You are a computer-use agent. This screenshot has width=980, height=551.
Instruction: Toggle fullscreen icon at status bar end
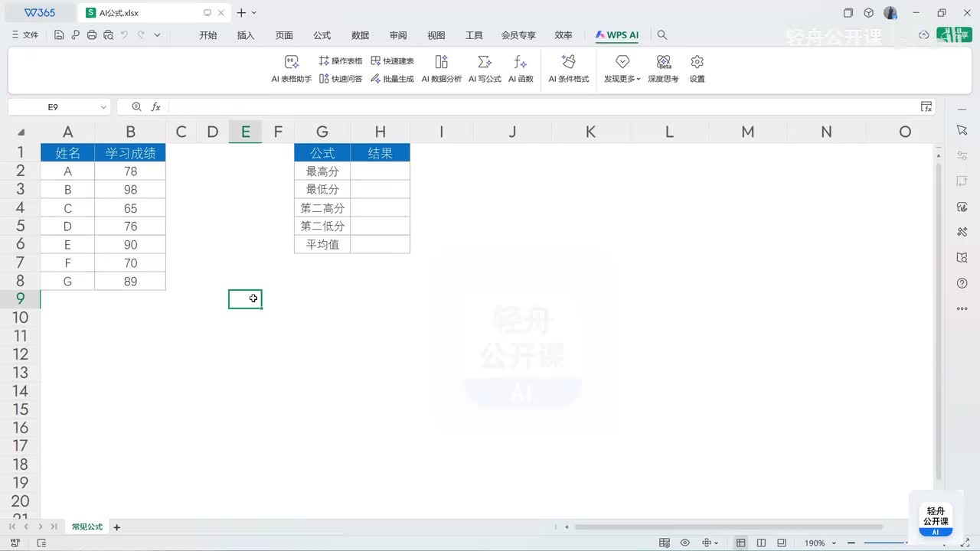965,543
